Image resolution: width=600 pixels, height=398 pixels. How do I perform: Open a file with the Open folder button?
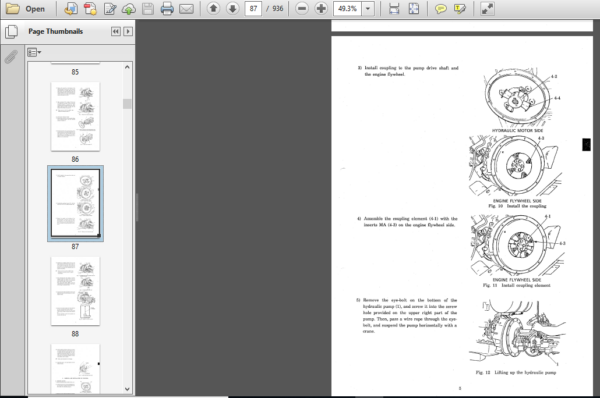25,9
